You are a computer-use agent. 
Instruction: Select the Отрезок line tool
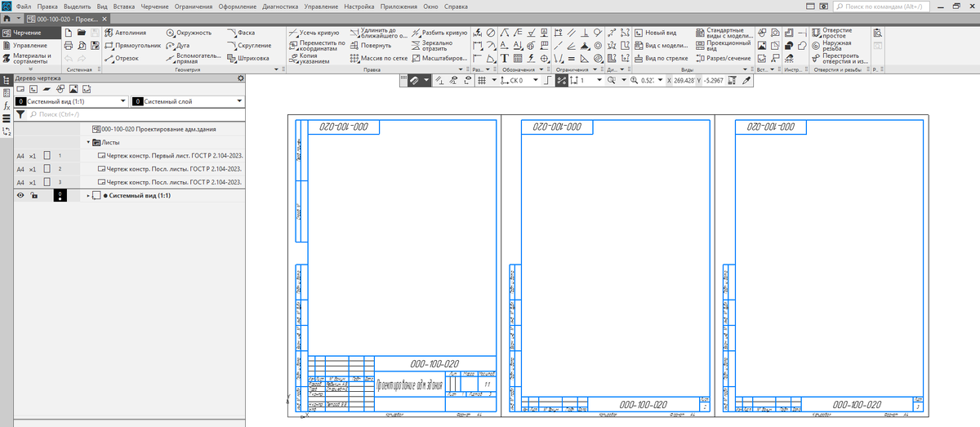coord(122,59)
